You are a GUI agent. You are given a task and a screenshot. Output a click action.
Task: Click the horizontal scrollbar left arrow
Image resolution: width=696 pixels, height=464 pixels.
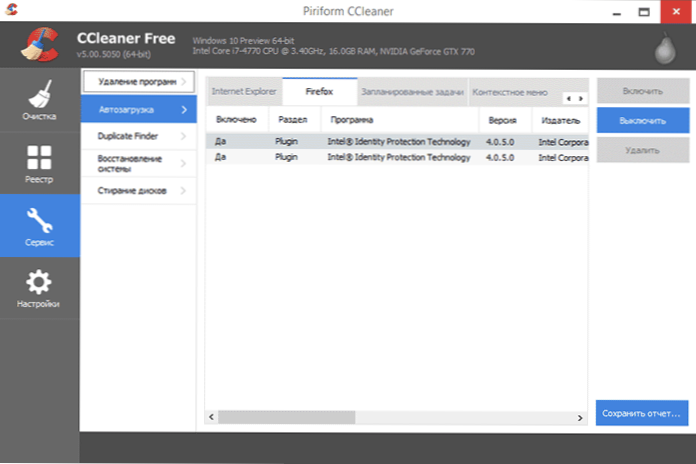(x=211, y=417)
